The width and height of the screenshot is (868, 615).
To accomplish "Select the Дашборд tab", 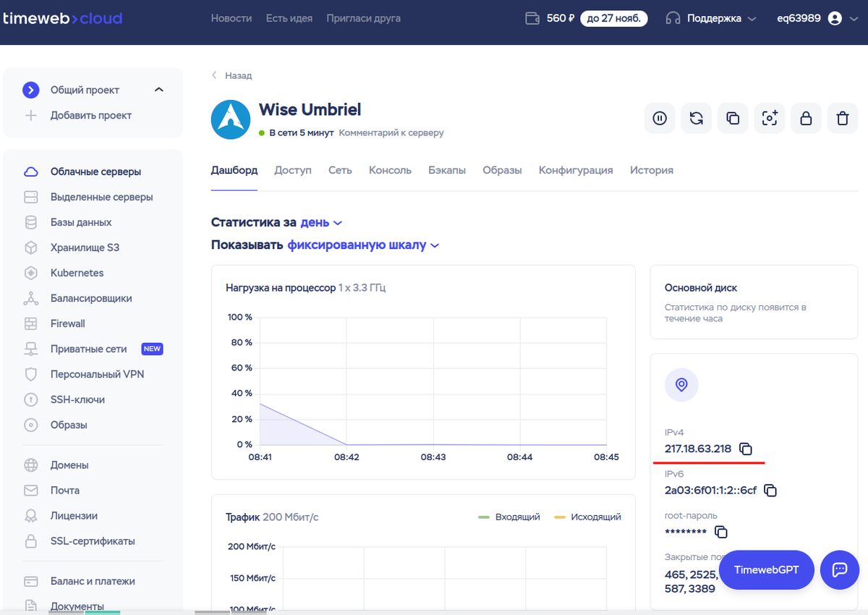I will click(234, 170).
